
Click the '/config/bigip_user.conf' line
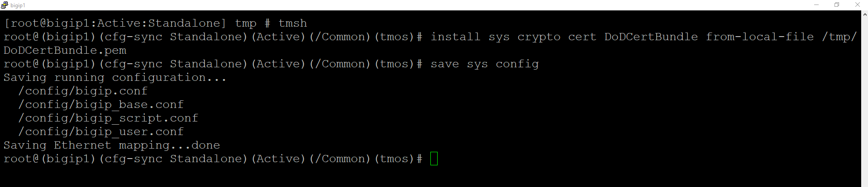tap(101, 131)
